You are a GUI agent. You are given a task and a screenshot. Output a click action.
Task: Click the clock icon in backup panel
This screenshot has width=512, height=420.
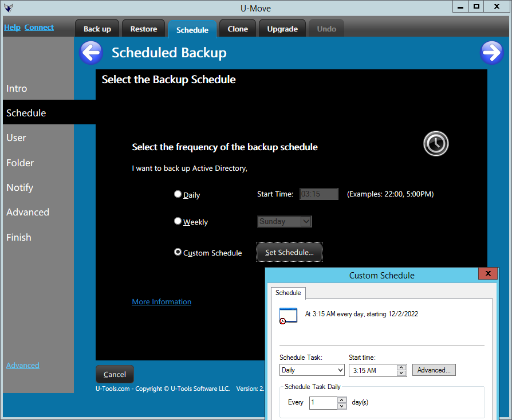coord(436,143)
